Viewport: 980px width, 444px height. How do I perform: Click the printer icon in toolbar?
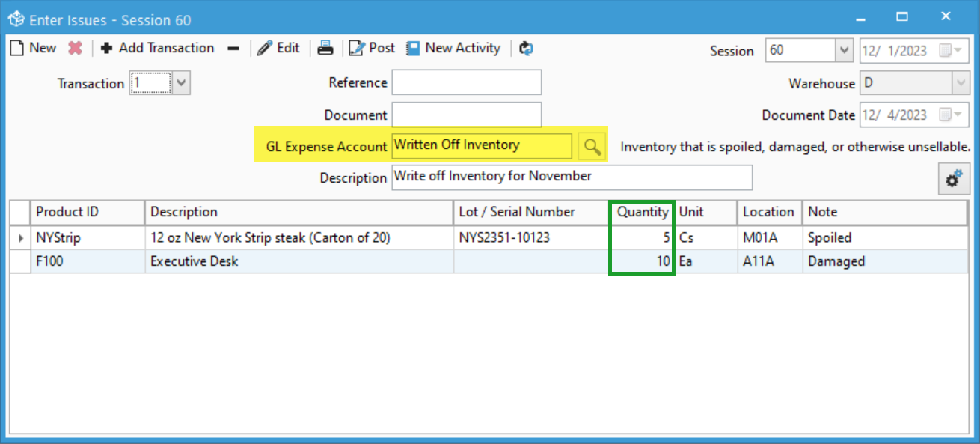click(325, 48)
